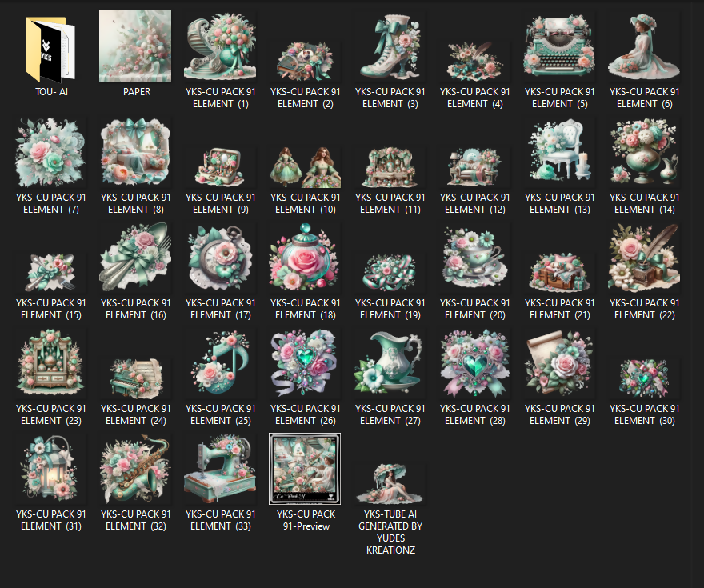Click the music note image, Element (25)

click(220, 363)
